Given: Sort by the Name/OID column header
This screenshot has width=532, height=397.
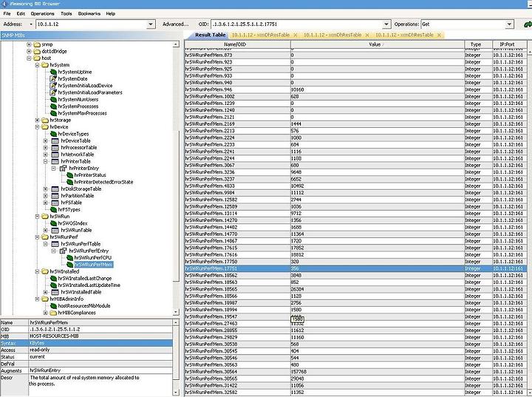Looking at the screenshot, I should (237, 44).
